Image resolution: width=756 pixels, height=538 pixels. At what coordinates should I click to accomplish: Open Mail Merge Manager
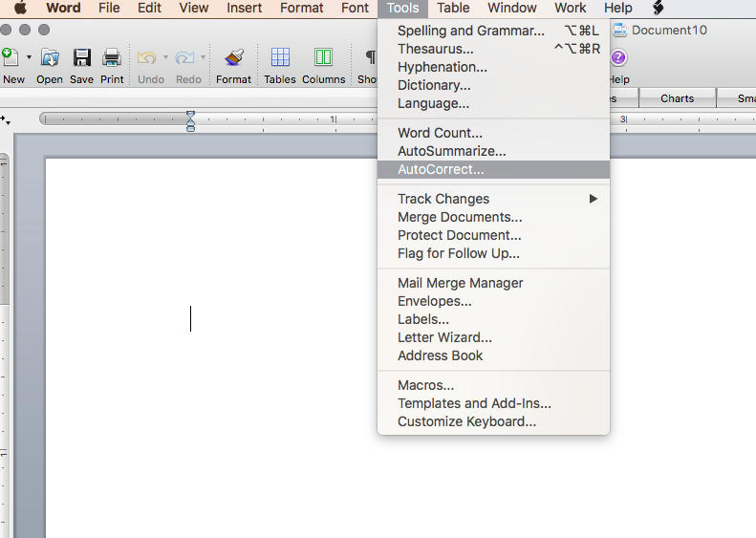pos(494,283)
